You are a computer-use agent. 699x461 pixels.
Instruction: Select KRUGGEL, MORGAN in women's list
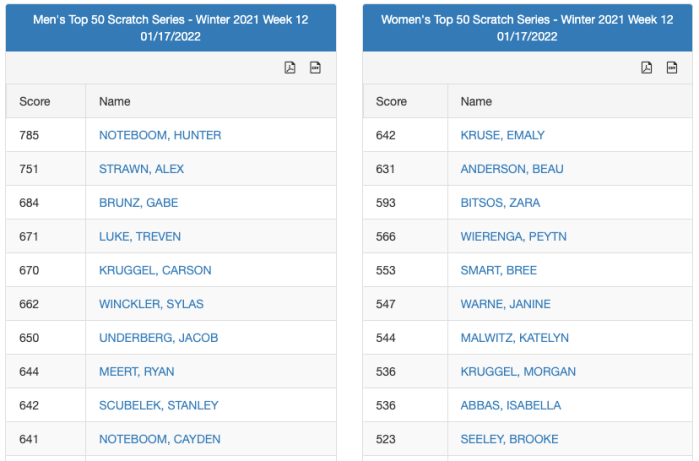518,371
